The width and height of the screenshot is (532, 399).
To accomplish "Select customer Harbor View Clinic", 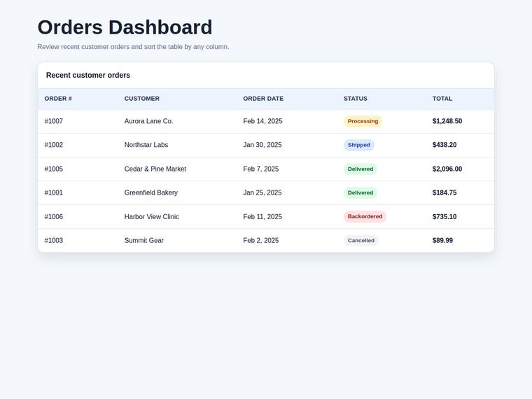I will (x=152, y=217).
